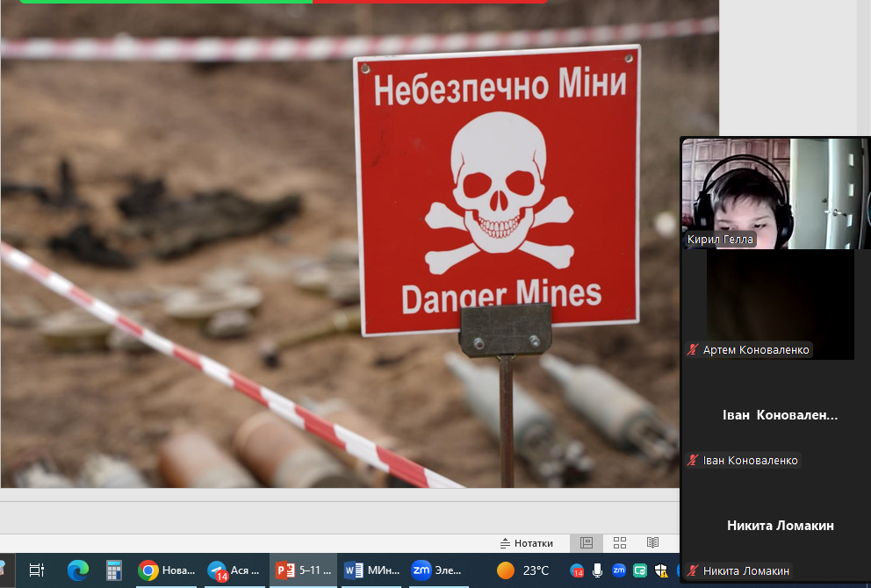
Task: Launch Microsoft Edge from taskbar
Action: point(78,570)
